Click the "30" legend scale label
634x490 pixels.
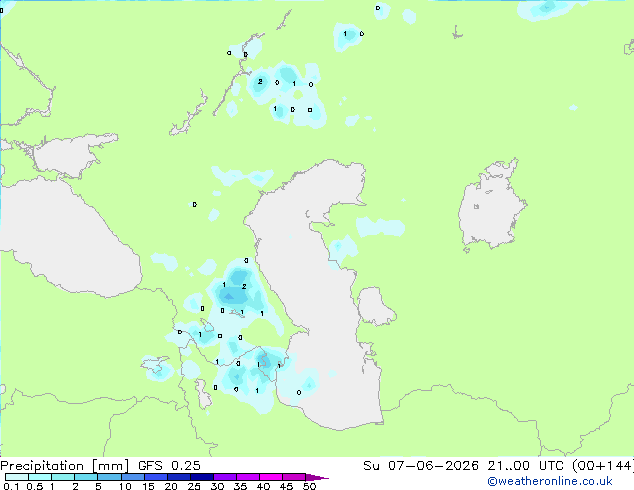point(217,486)
